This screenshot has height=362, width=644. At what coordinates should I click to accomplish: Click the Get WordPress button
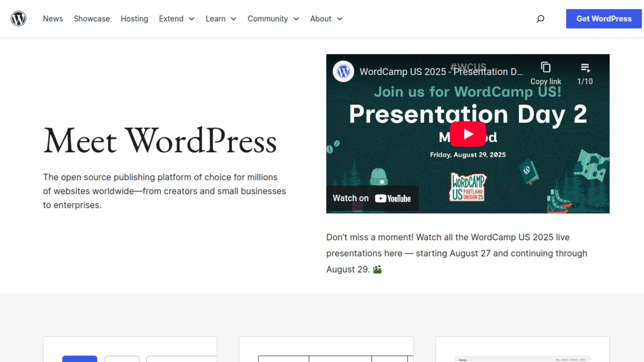pos(603,19)
